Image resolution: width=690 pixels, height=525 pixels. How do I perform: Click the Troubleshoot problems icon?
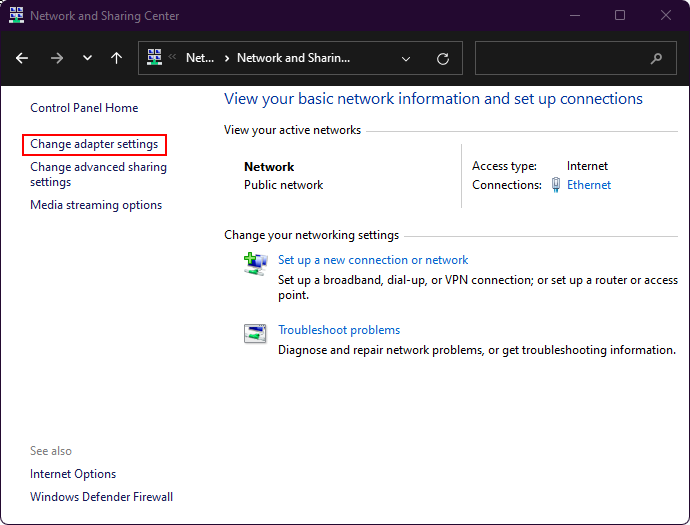(x=255, y=333)
